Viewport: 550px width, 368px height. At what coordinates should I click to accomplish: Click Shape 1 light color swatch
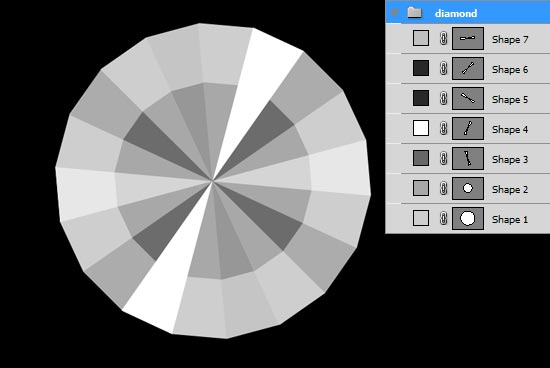point(421,218)
